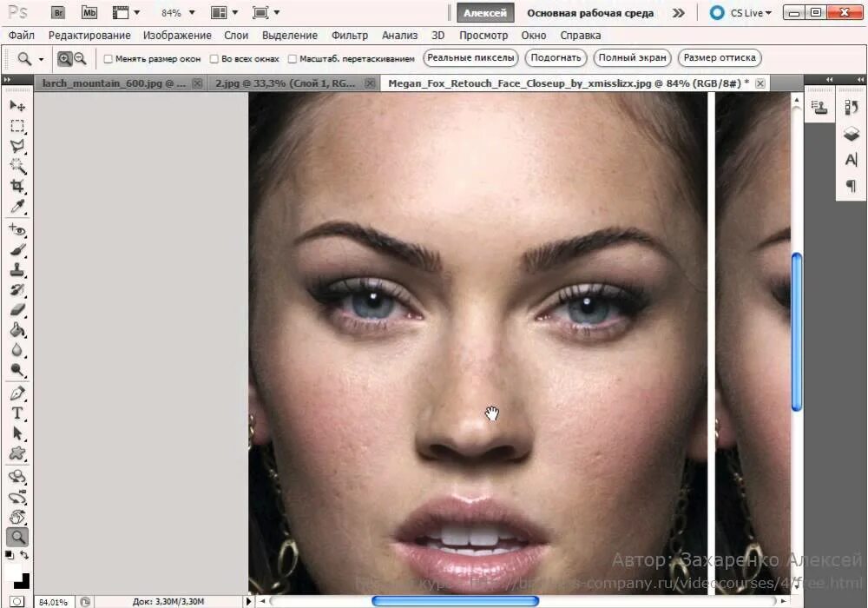
Task: Click the vertical scrollbar thumb
Action: click(797, 333)
